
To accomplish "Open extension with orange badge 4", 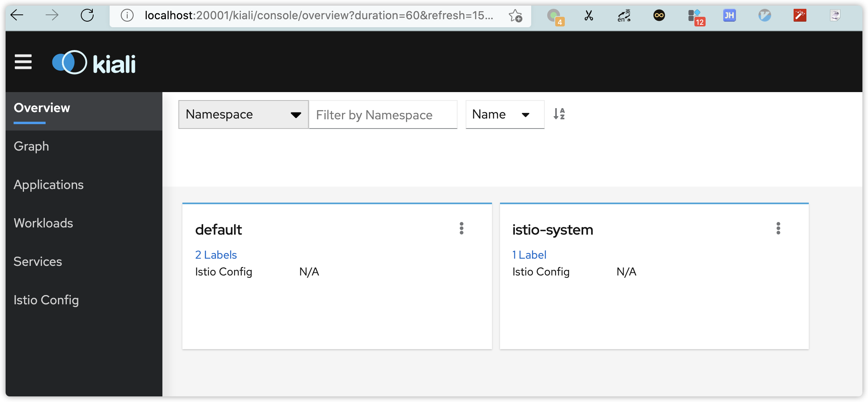I will point(555,17).
